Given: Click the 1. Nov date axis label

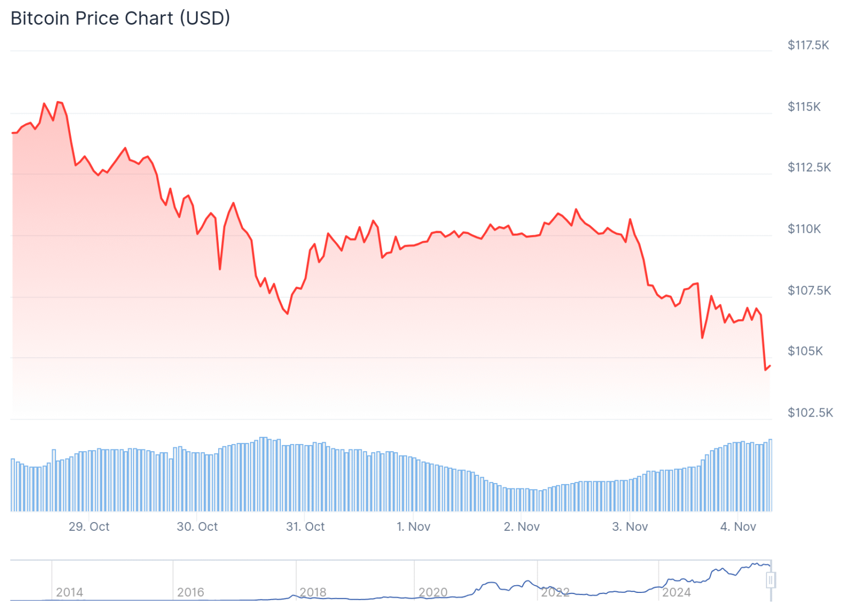Looking at the screenshot, I should [414, 526].
